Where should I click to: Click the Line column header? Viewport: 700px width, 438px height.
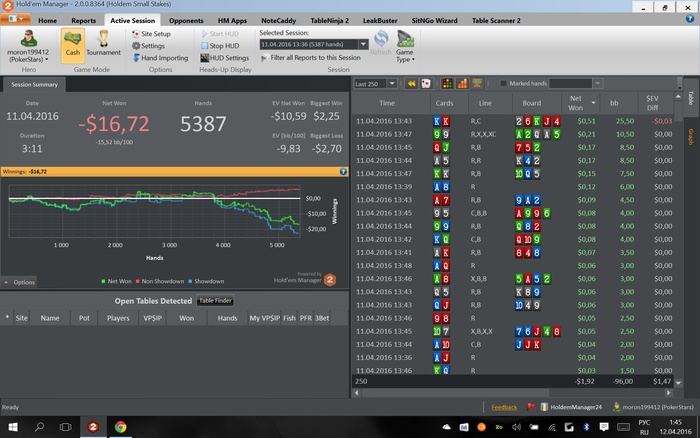pyautogui.click(x=485, y=103)
